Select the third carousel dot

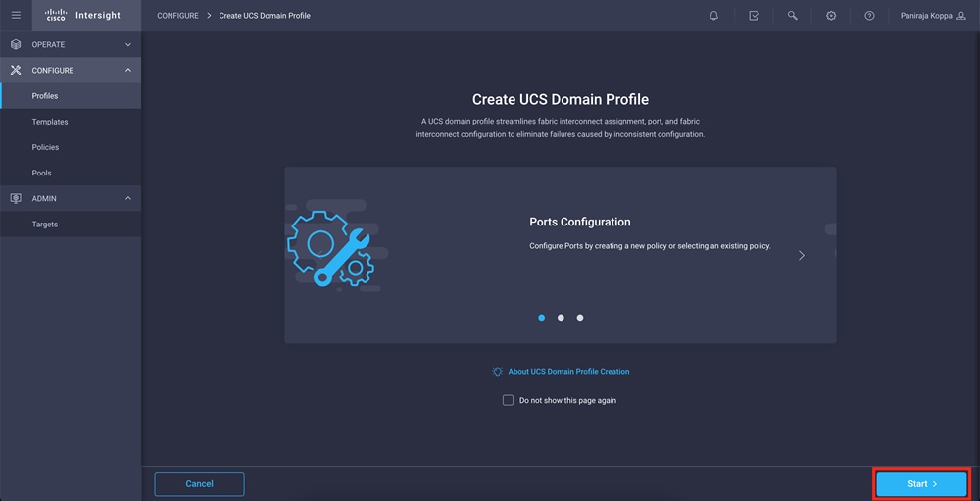click(x=580, y=318)
